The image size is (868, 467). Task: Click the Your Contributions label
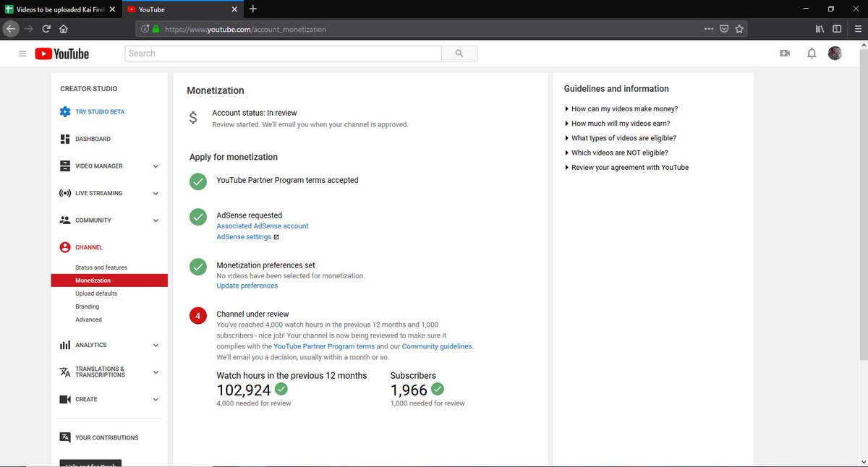pos(107,437)
